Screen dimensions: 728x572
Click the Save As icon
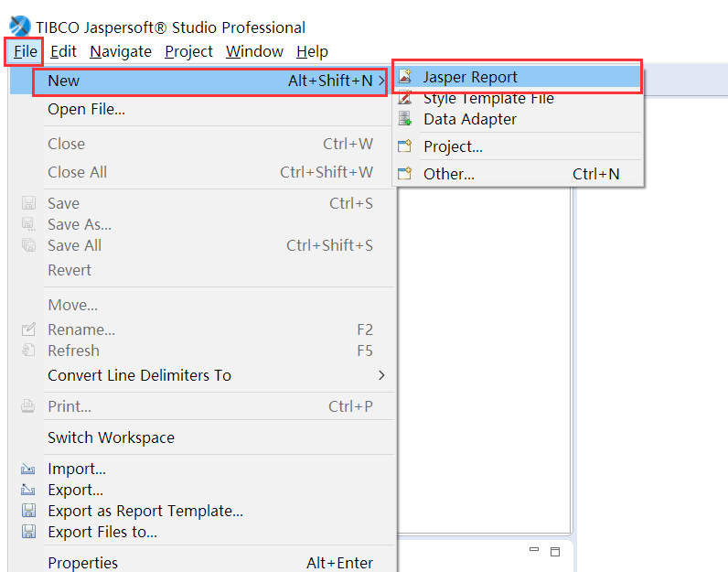point(28,224)
